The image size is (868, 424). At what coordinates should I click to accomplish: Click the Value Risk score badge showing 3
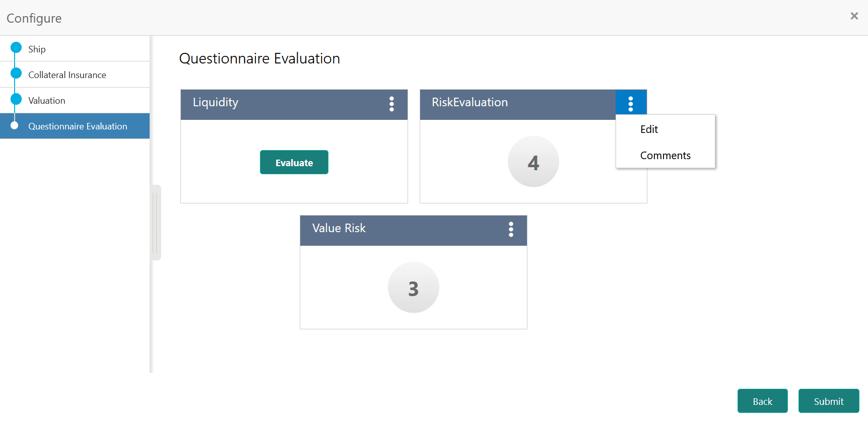413,287
